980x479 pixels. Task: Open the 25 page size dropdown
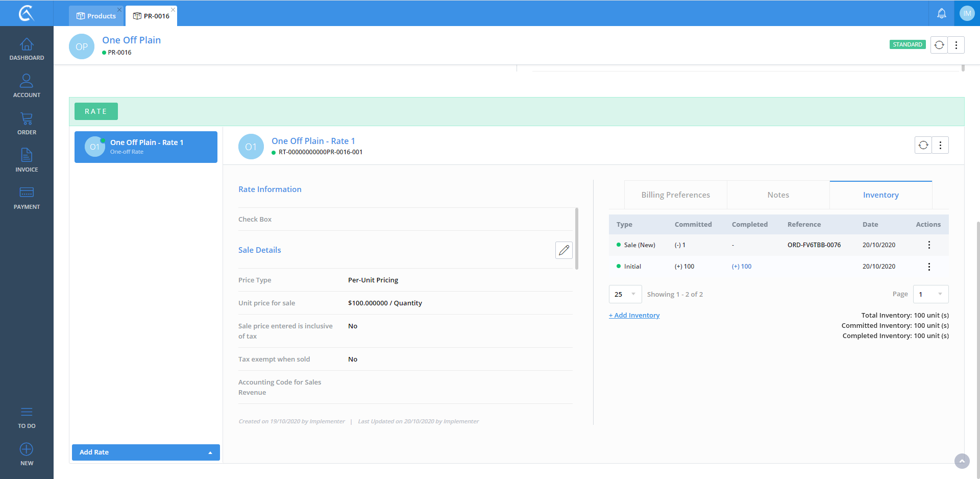[x=625, y=294]
